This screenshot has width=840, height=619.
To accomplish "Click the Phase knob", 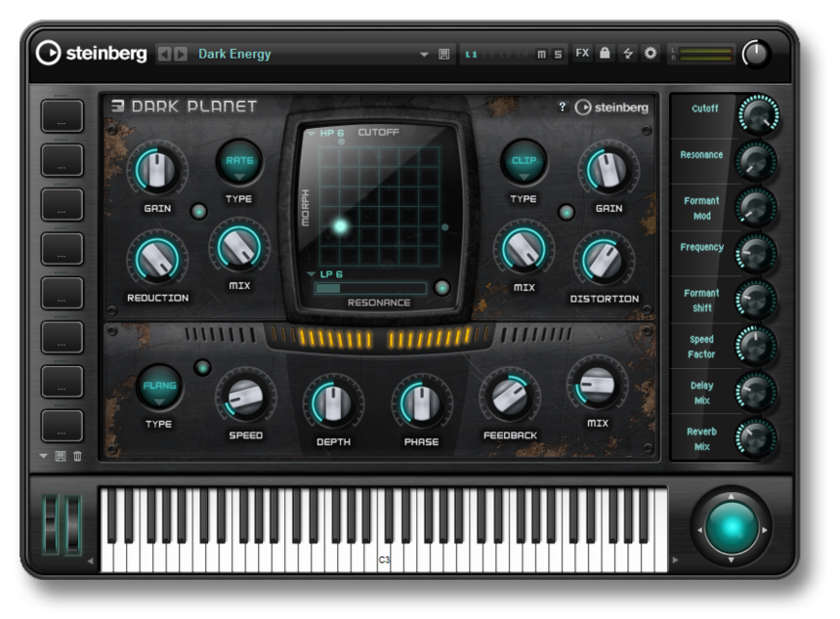I will tap(422, 403).
